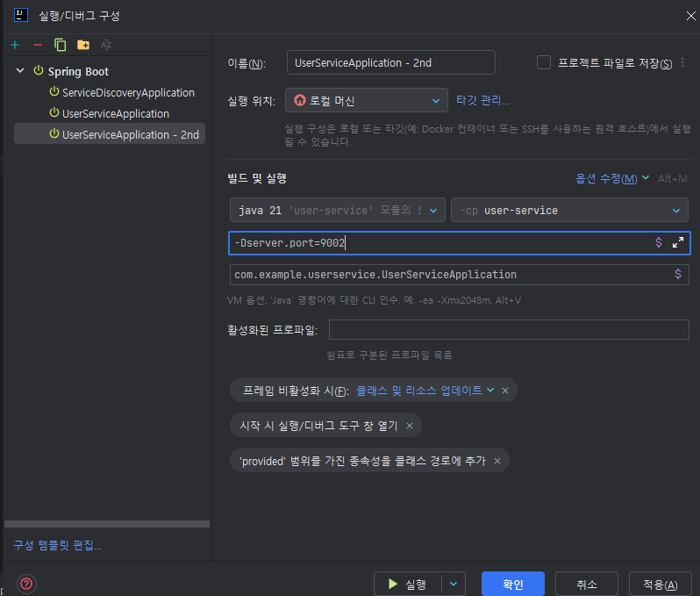The width and height of the screenshot is (700, 596).
Task: Enable the 프로젝트 파일로 저장 checkbox
Action: pos(544,62)
